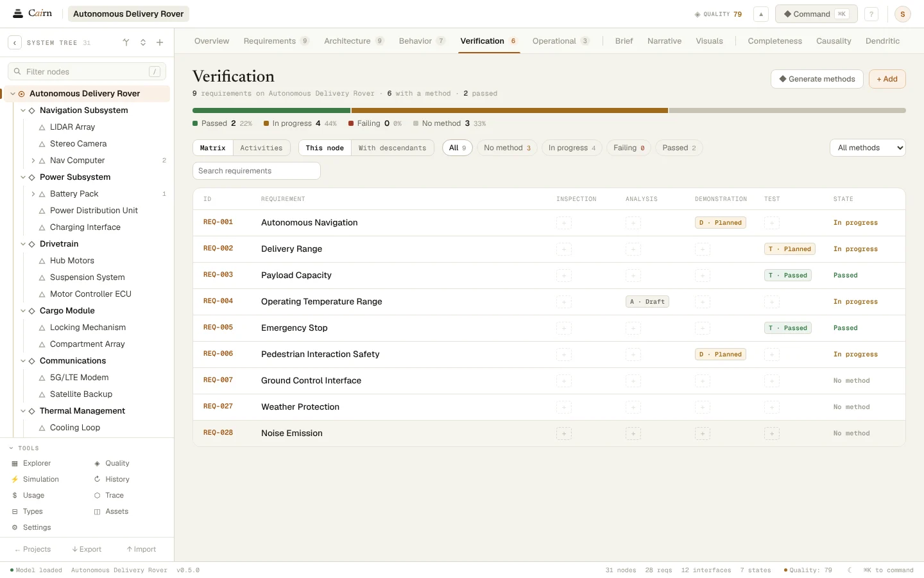
Task: Switch the view to Activities
Action: point(261,148)
